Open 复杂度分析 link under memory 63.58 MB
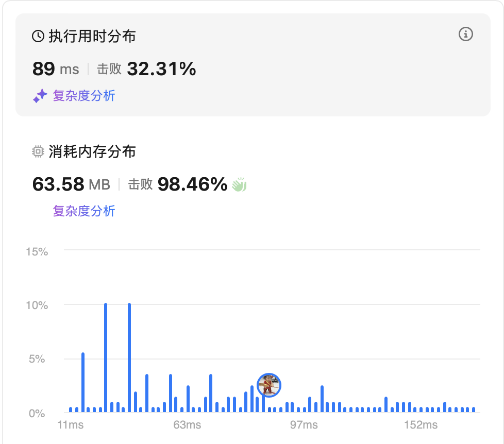This screenshot has width=504, height=444. 84,211
